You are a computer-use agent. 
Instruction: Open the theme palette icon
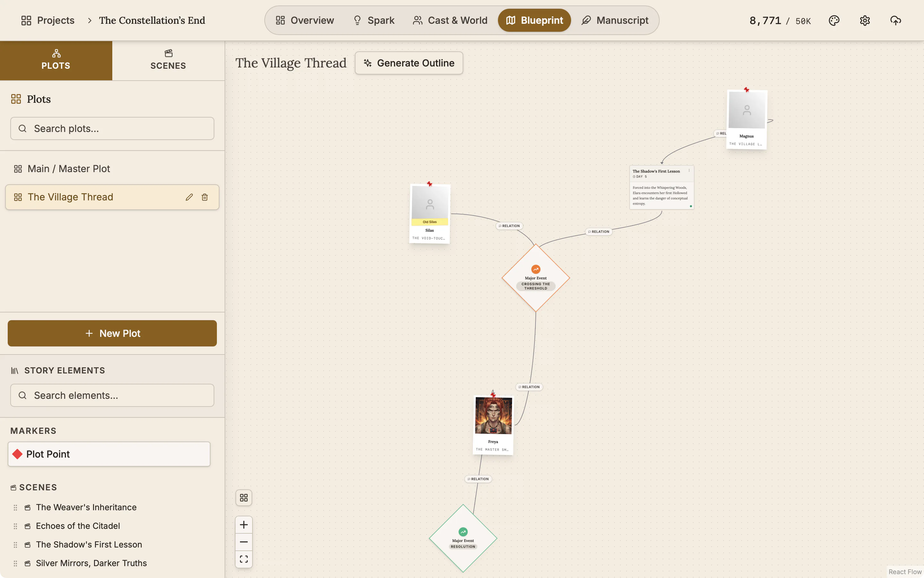coord(834,20)
